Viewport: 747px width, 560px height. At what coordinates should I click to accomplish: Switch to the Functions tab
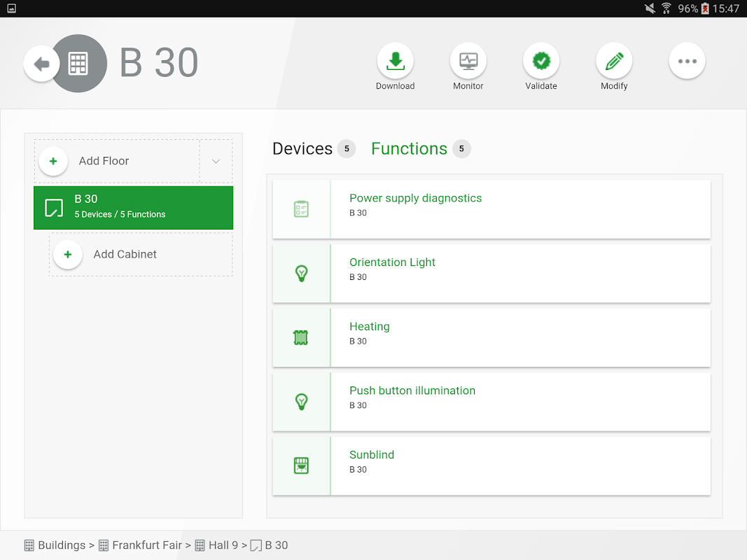tap(409, 149)
